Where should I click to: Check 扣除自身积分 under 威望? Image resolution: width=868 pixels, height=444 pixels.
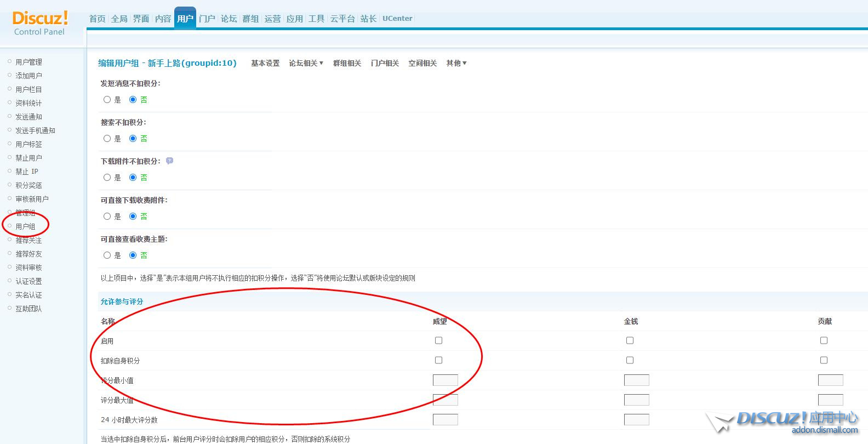tap(438, 360)
